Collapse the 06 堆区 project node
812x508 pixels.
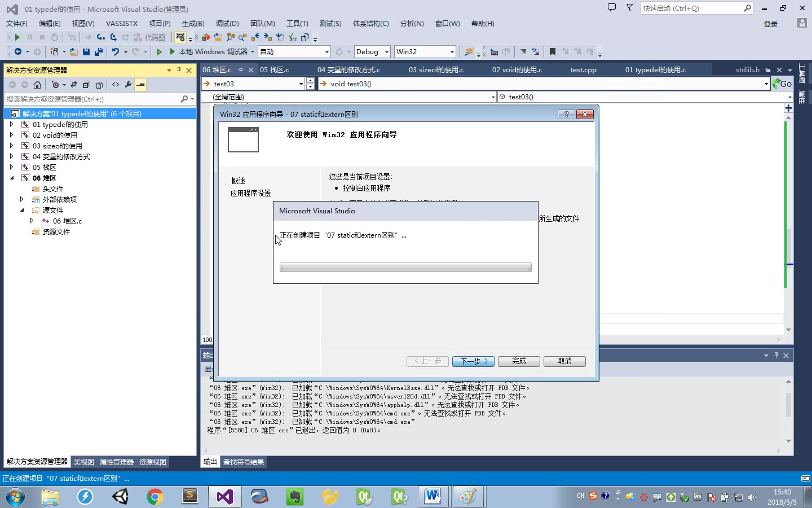[11, 178]
